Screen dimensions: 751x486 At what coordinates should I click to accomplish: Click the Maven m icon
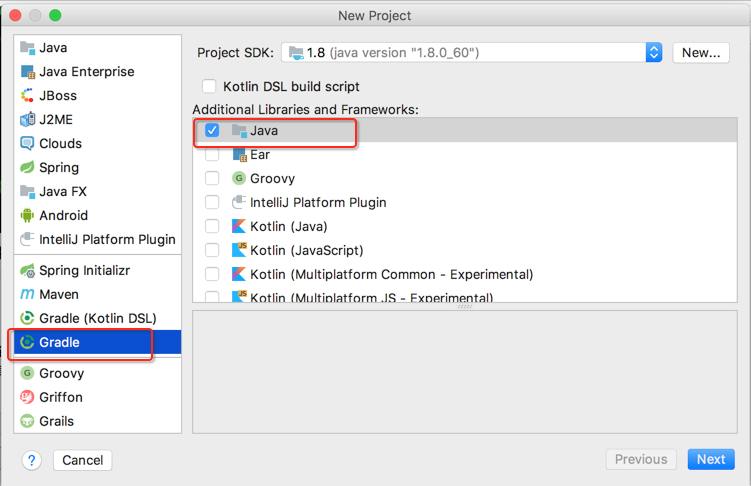pyautogui.click(x=27, y=294)
